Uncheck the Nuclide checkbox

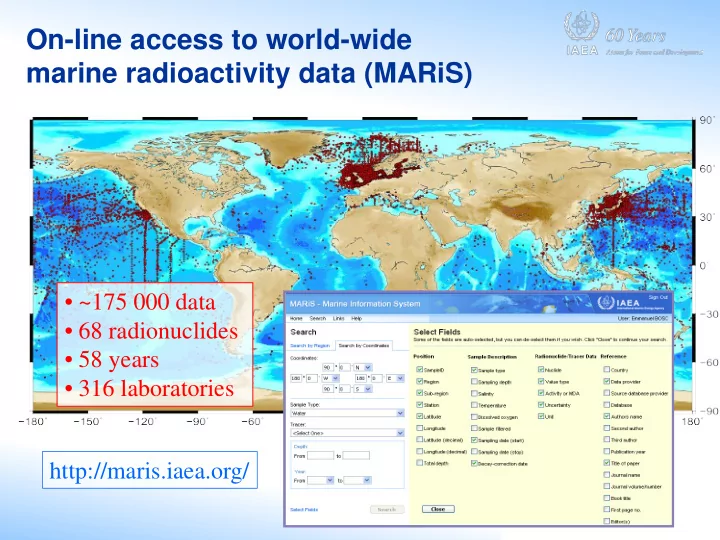(x=541, y=369)
